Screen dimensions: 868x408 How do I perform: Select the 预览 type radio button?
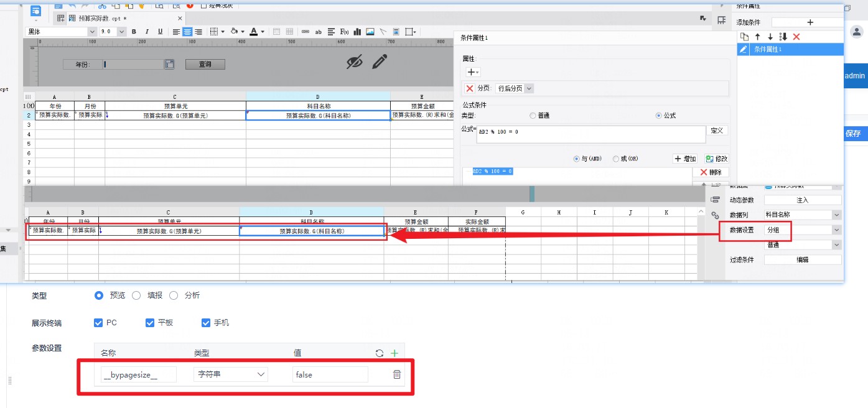98,295
